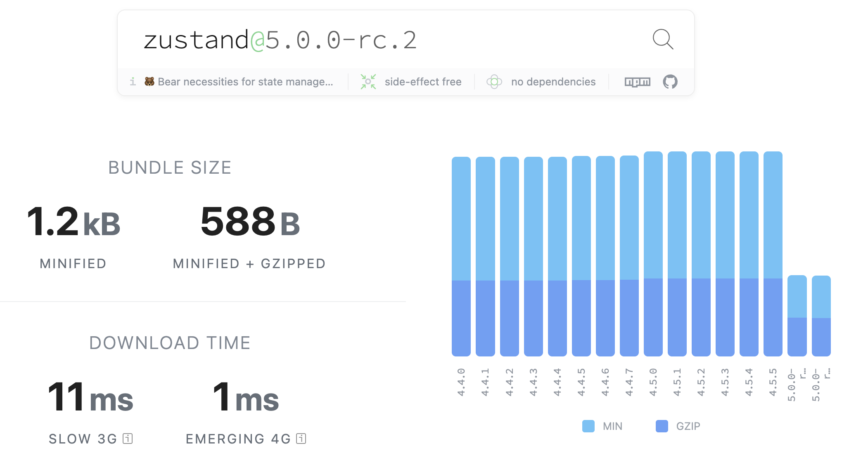Select the 4.4.3 version bar
The image size is (868, 467).
[x=533, y=256]
